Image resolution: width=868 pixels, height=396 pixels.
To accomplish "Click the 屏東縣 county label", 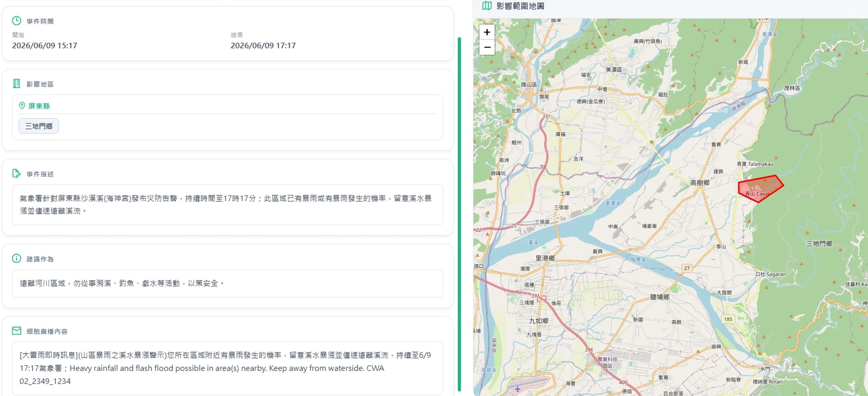I will 39,106.
